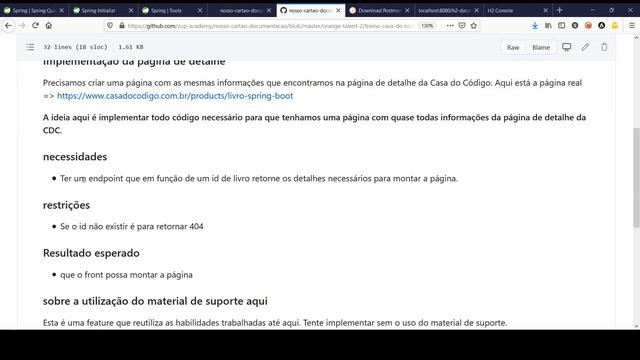The height and width of the screenshot is (360, 640).
Task: Show tracking protection shield info
Action: pyautogui.click(x=110, y=25)
